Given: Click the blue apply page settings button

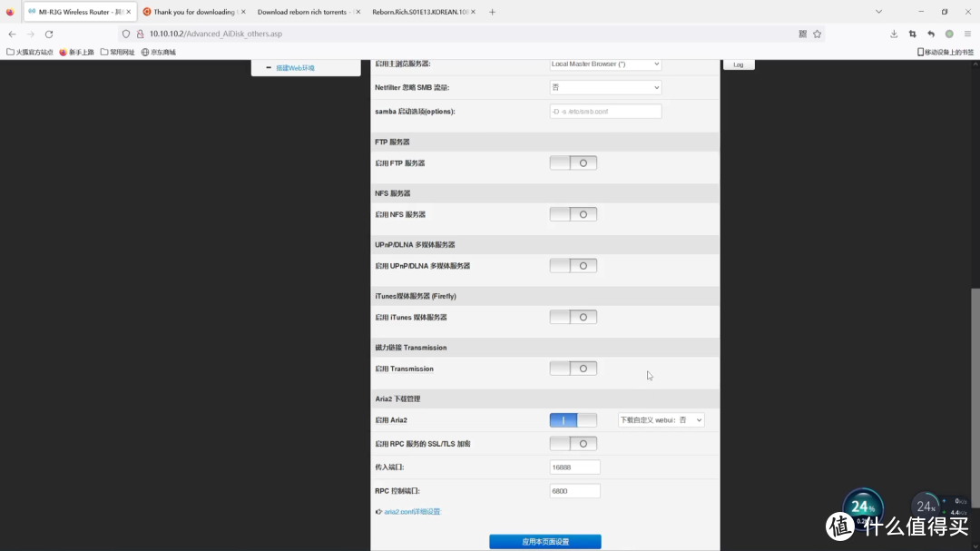Looking at the screenshot, I should click(x=544, y=542).
